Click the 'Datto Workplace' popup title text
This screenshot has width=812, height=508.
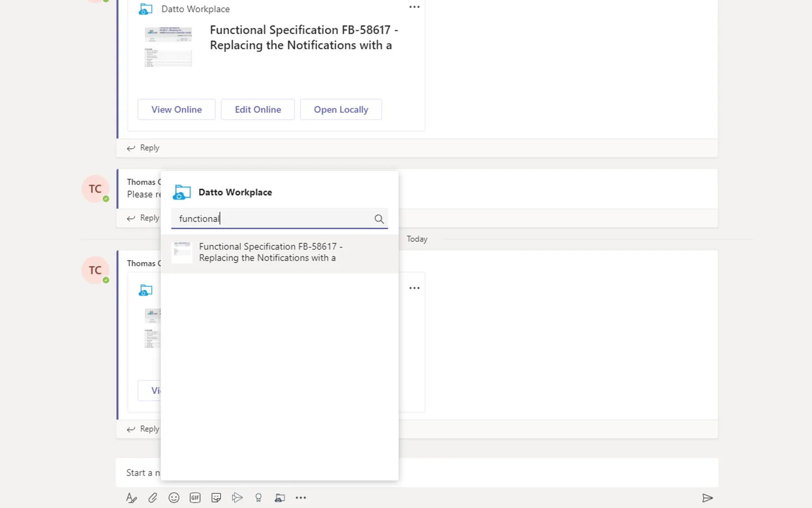(235, 193)
